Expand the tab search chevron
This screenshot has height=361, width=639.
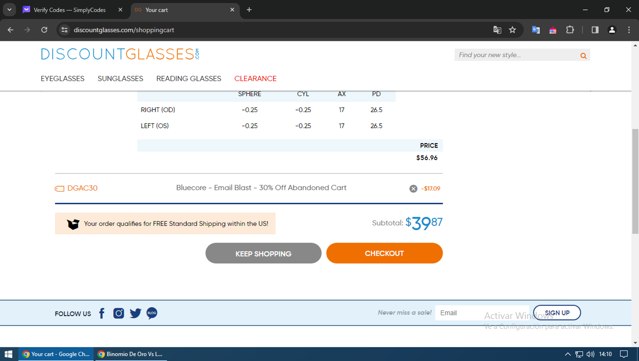[9, 10]
